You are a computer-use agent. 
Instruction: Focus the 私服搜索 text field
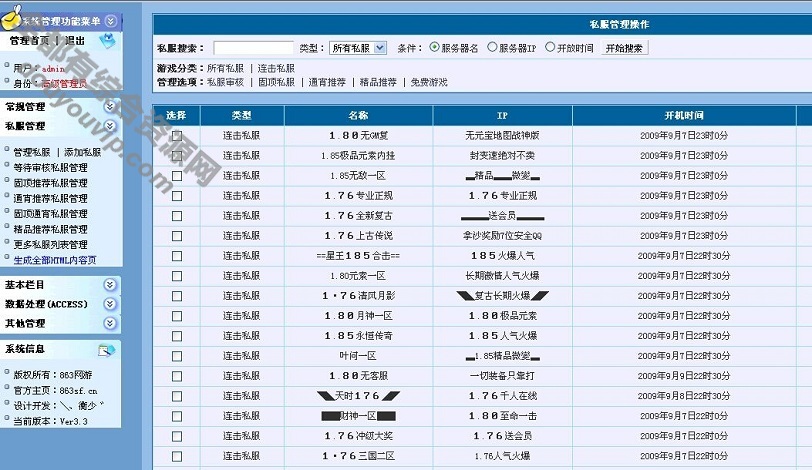(x=253, y=48)
